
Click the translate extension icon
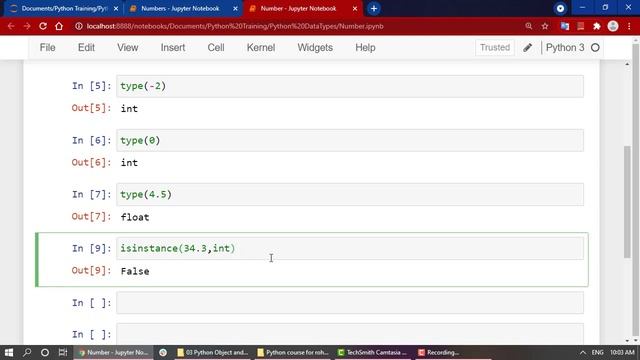(x=565, y=26)
